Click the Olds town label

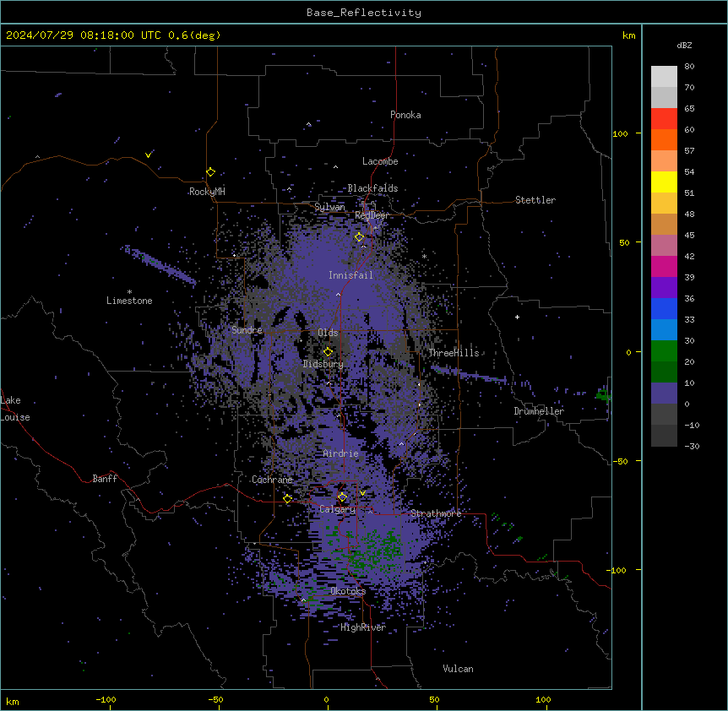pos(328,333)
